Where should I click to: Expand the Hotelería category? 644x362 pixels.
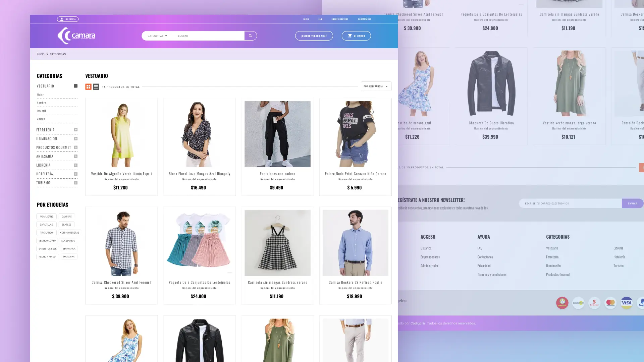[x=76, y=174]
